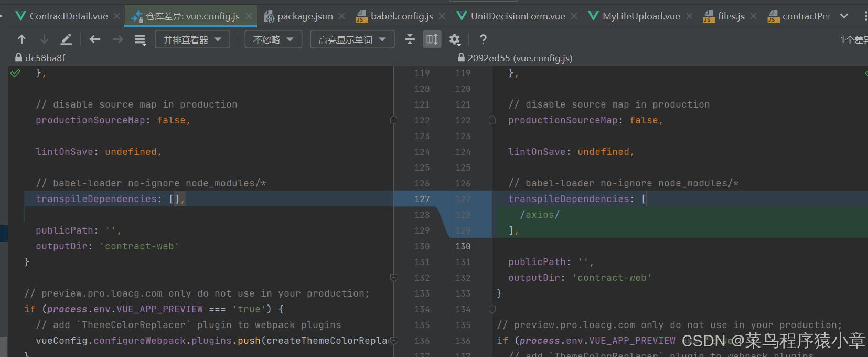
Task: Click green checkmark in left gutter
Action: 16,73
